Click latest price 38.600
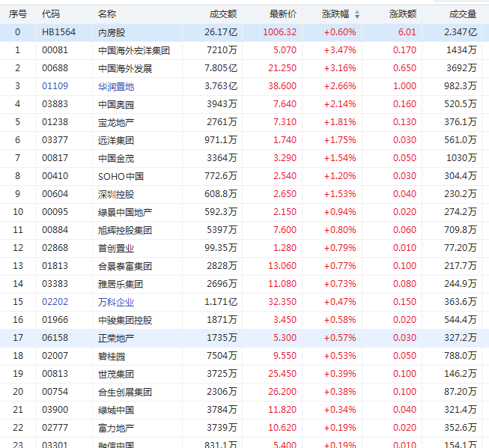The width and height of the screenshot is (489, 448). (x=282, y=86)
